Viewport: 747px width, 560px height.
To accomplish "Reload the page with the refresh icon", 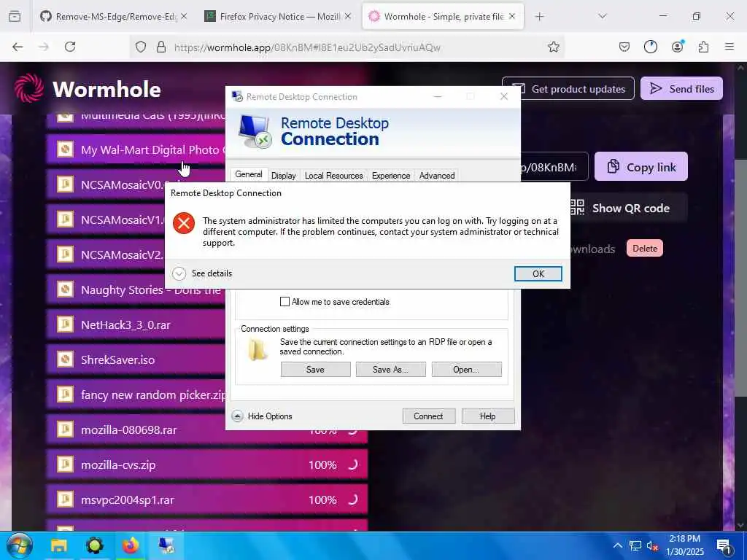I will click(x=70, y=47).
